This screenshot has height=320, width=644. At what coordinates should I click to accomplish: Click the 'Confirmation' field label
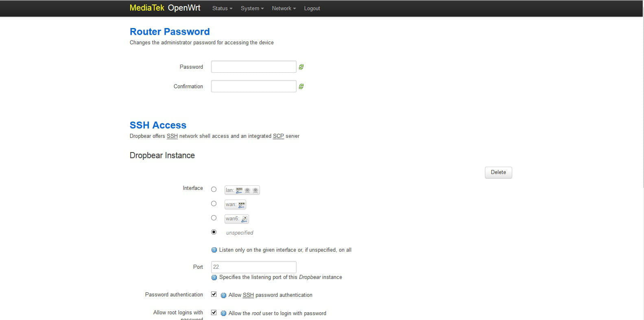[188, 87]
